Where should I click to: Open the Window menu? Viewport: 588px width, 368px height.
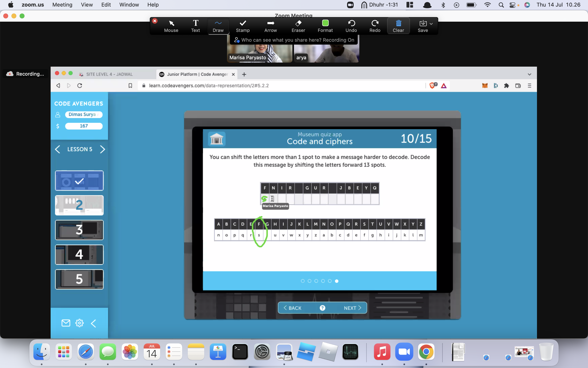tap(129, 5)
